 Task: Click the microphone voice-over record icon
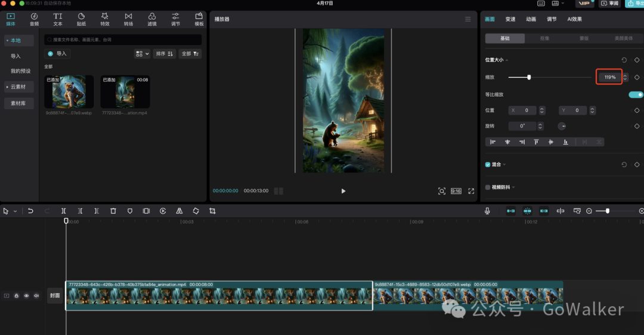pyautogui.click(x=487, y=211)
